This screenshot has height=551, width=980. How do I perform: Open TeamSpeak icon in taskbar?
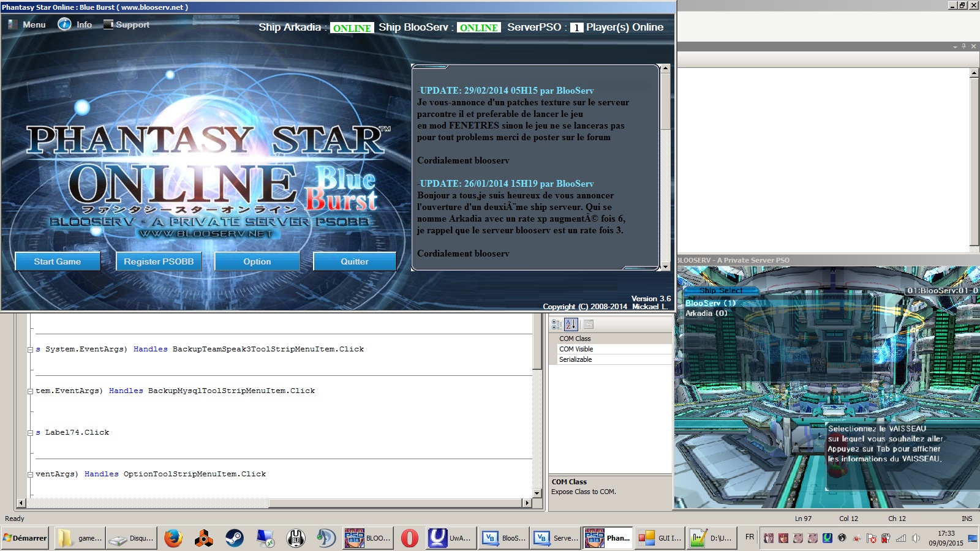tap(326, 538)
